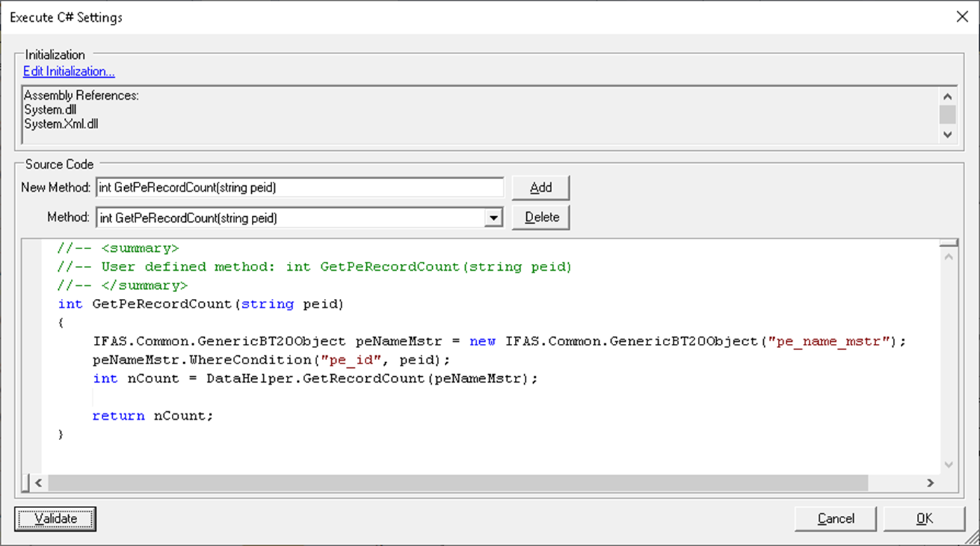This screenshot has width=980, height=546.
Task: Click the Validate button
Action: (55, 519)
